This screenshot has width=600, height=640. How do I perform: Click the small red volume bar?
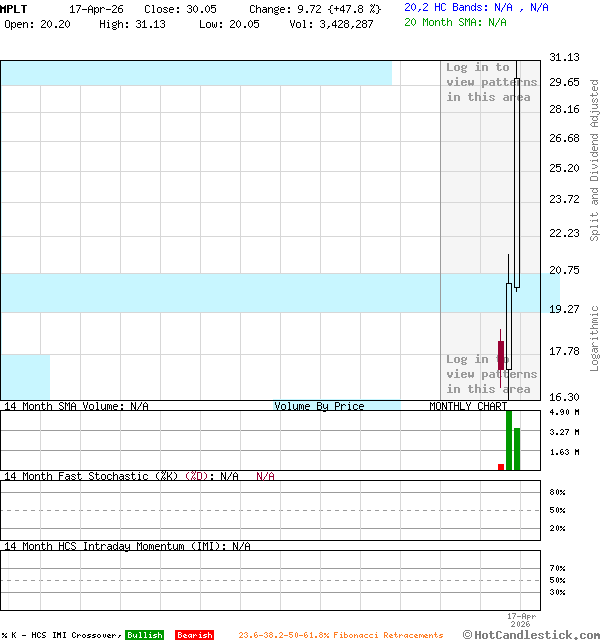(501, 466)
